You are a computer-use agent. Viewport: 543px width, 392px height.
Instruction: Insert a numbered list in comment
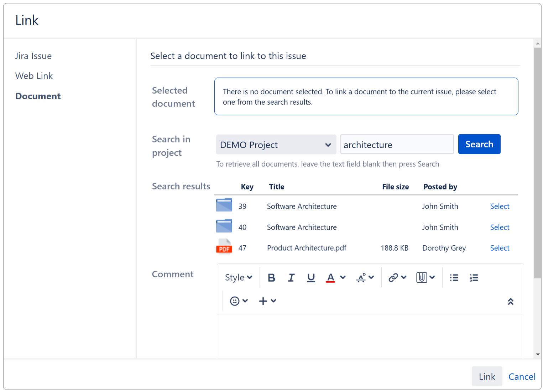coord(474,278)
